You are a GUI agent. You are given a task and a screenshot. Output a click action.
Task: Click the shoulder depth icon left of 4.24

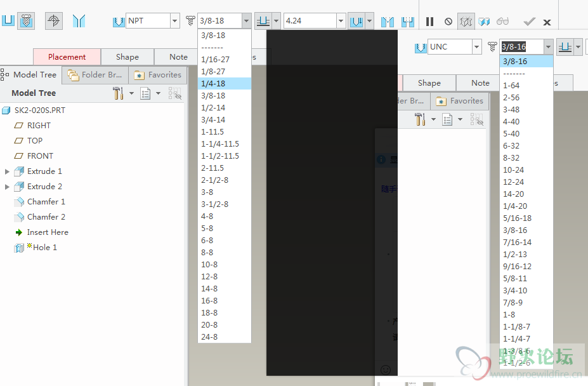[x=263, y=21]
